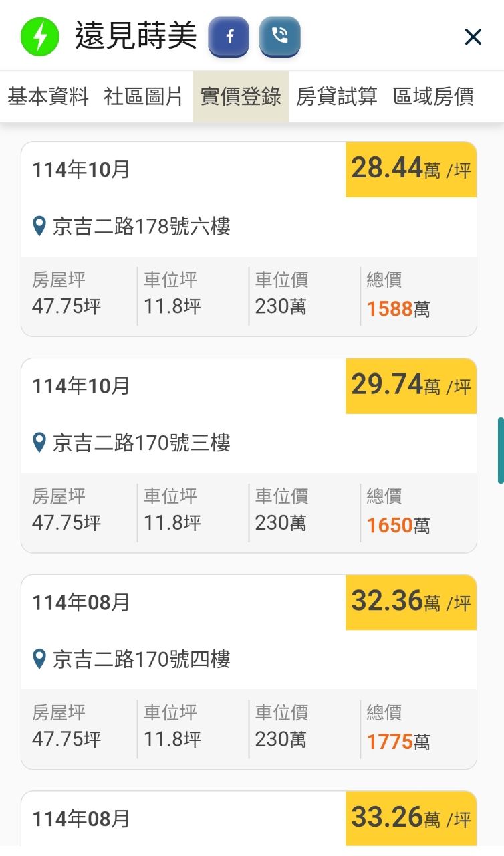The height and width of the screenshot is (856, 504).
Task: Open address link 京吉二路170號三樓
Action: tap(141, 443)
